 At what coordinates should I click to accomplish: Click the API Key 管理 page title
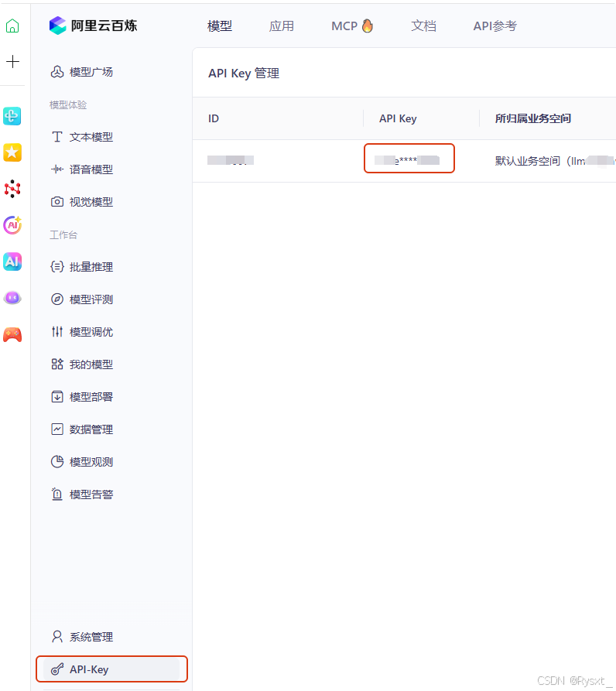click(244, 74)
